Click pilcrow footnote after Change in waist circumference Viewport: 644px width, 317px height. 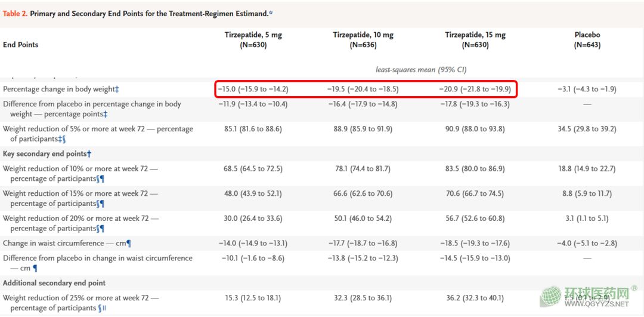click(x=128, y=244)
